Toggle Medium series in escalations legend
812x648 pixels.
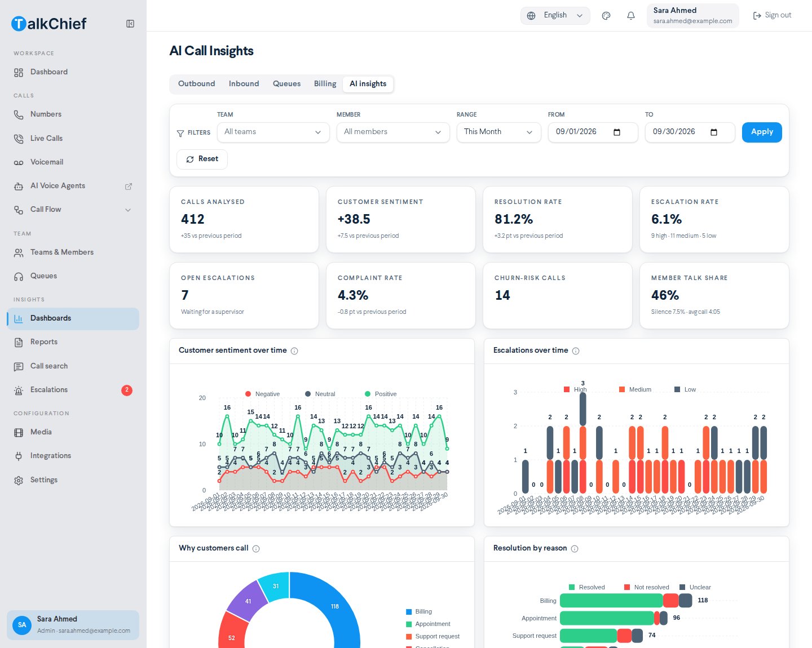(635, 389)
